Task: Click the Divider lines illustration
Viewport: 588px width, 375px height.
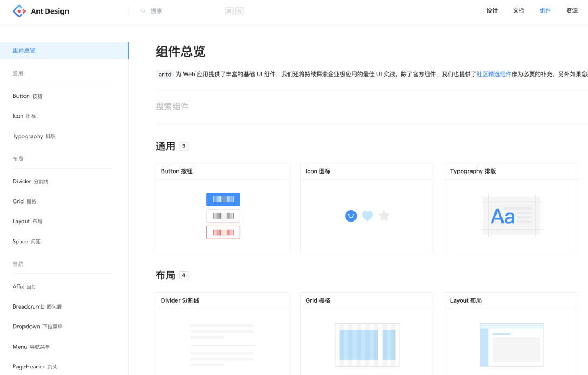Action: [222, 345]
